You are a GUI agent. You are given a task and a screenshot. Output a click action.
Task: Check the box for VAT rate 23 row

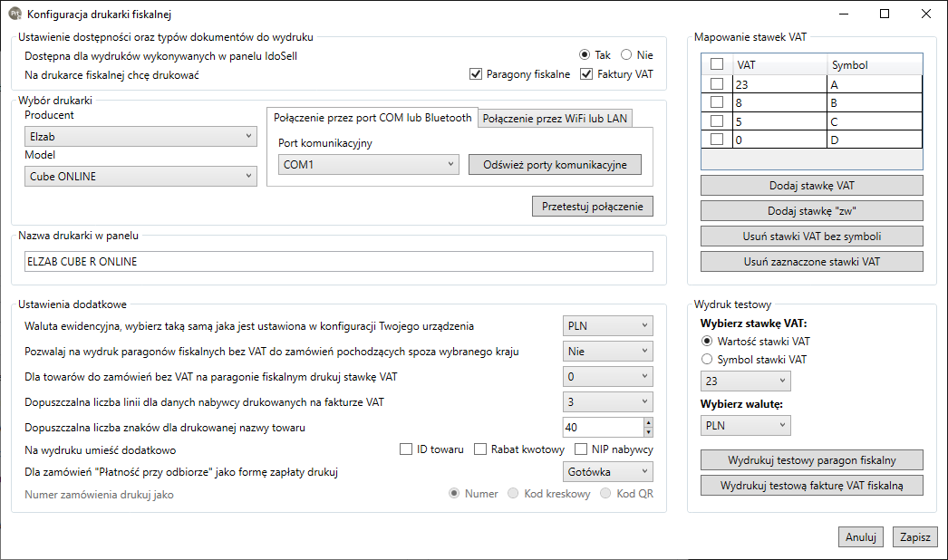pyautogui.click(x=717, y=83)
